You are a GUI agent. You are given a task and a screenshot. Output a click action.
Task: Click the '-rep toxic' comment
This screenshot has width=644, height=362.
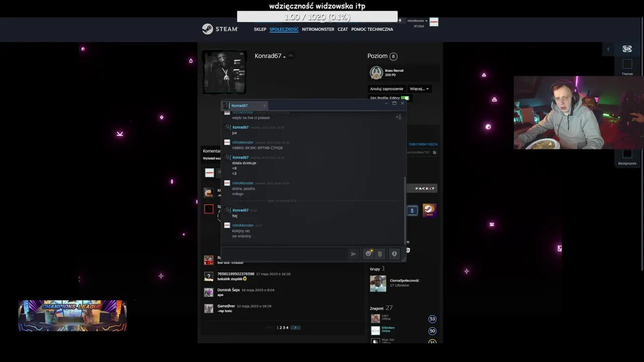coord(225,311)
